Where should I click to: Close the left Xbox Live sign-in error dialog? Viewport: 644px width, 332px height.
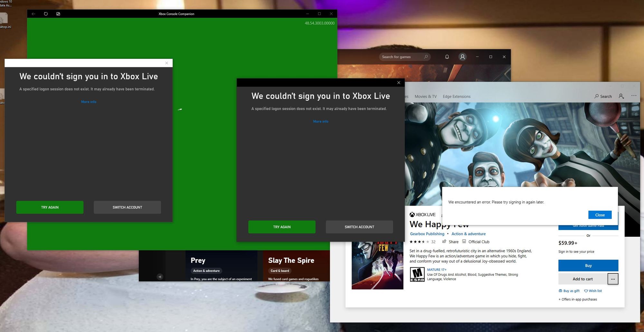pos(166,63)
